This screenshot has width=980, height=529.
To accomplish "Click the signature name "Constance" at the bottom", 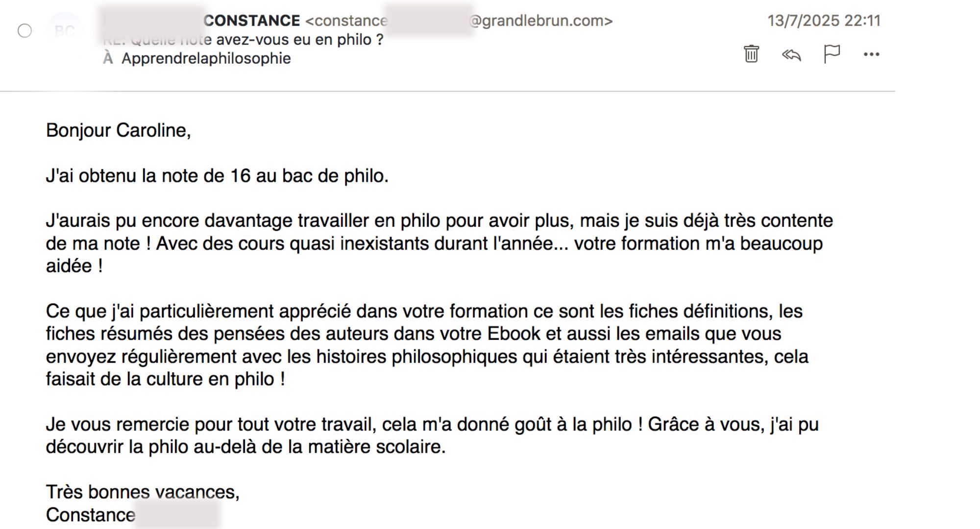I will coord(91,515).
